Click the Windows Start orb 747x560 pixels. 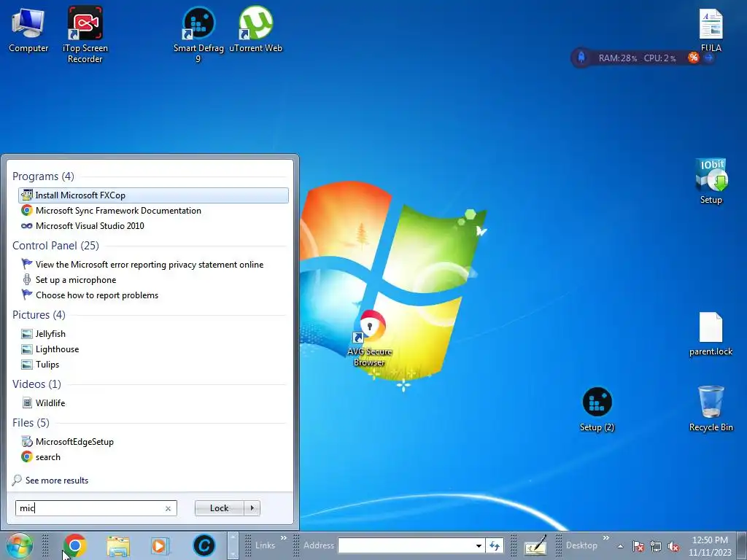click(20, 545)
